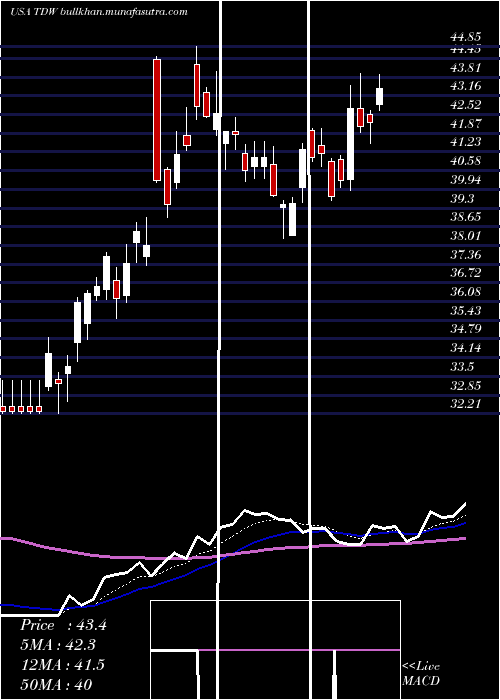
Task: Click the 34.14 price axis label
Action: [x=466, y=348]
